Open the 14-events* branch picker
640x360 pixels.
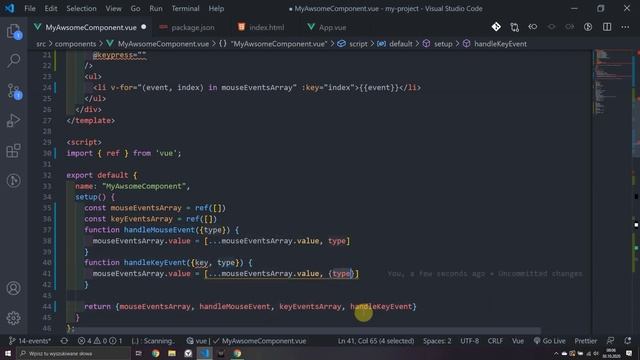click(x=30, y=340)
